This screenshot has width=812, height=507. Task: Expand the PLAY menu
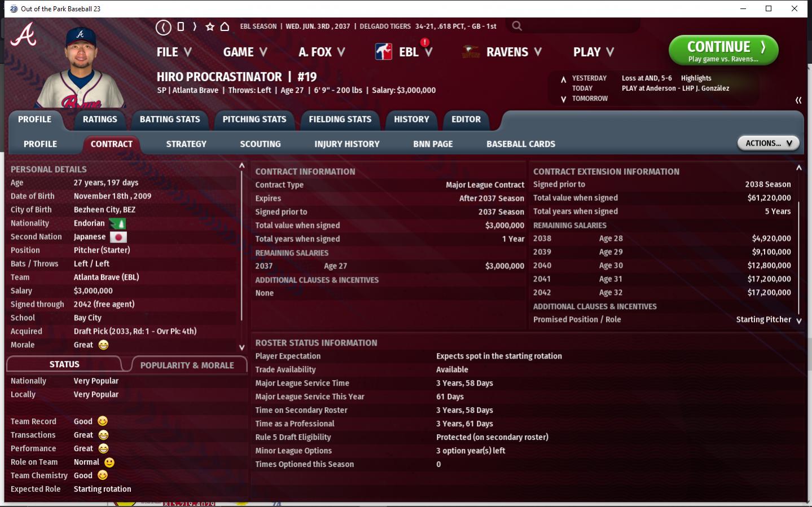[x=593, y=52]
